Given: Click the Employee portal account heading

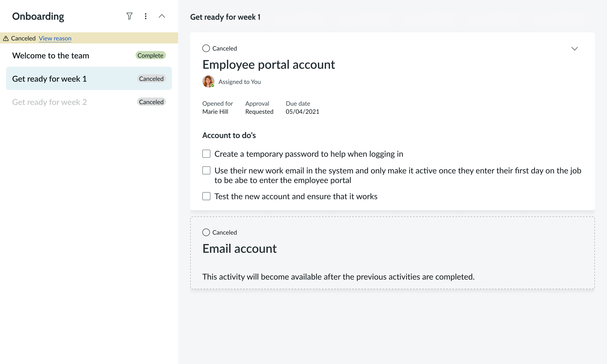Looking at the screenshot, I should 269,65.
